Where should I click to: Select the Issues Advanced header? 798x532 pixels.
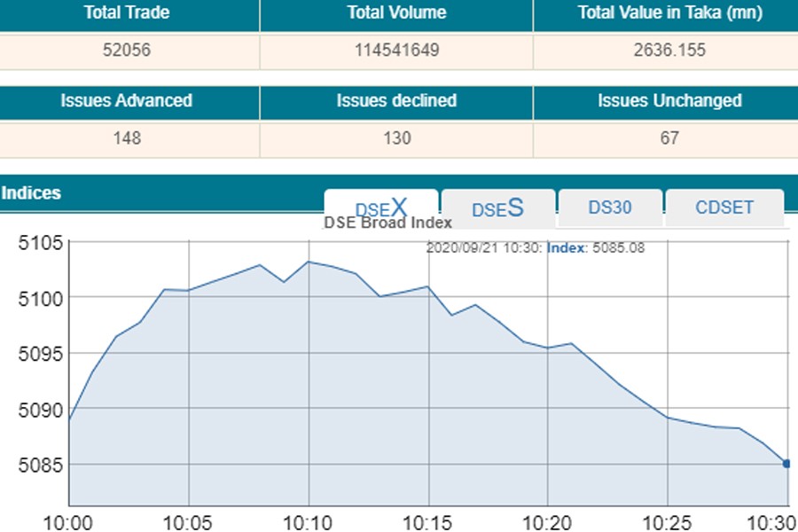point(126,101)
